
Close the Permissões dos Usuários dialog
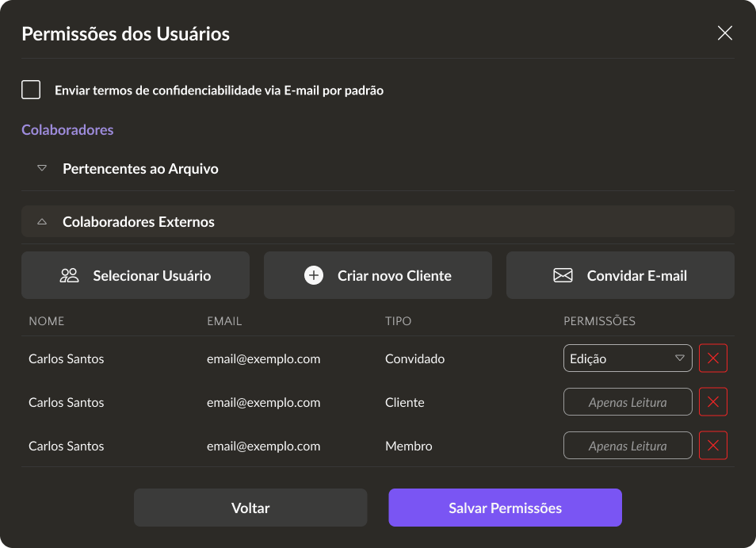(x=724, y=33)
